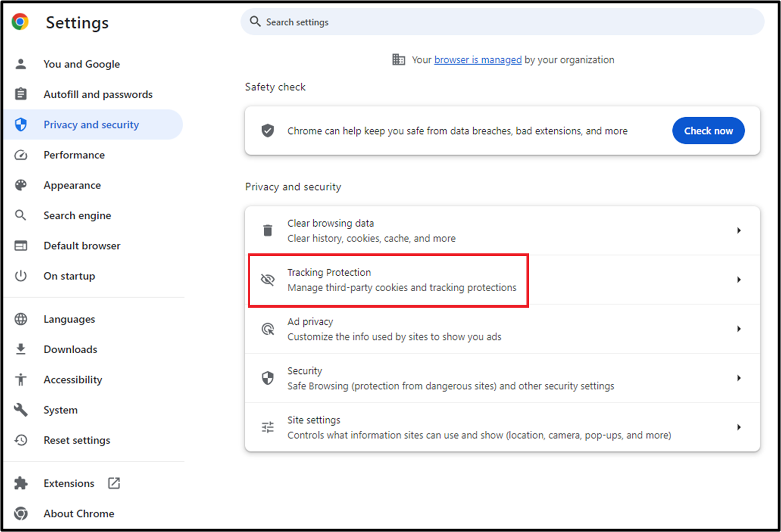This screenshot has width=781, height=532.
Task: Click the building icon beside managed browser notice
Action: point(398,60)
